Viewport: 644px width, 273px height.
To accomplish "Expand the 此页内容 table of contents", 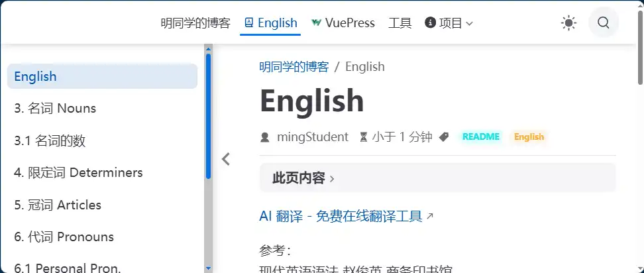I will click(304, 178).
